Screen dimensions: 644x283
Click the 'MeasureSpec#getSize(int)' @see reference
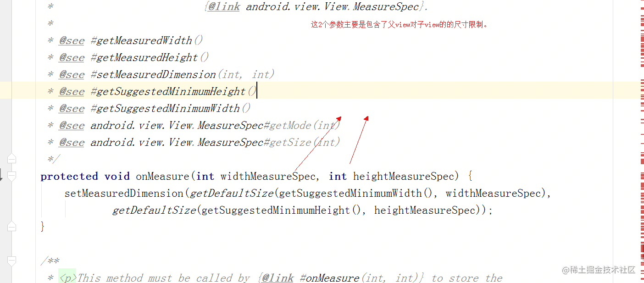(269, 142)
